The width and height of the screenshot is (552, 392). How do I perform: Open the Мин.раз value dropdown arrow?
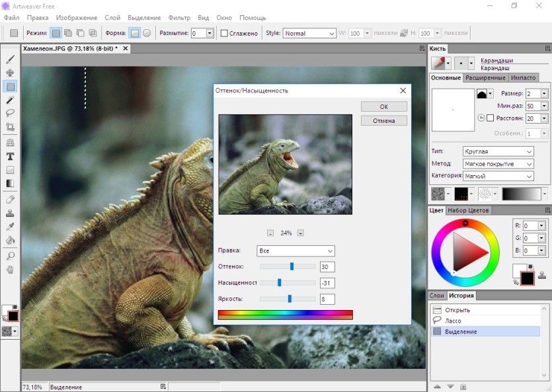544,106
